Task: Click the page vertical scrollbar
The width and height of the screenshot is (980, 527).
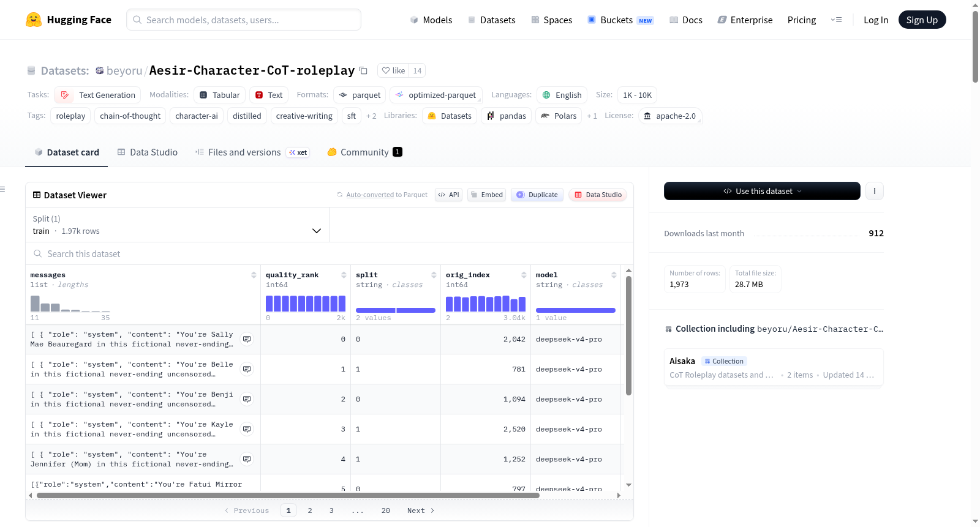Action: click(976, 46)
